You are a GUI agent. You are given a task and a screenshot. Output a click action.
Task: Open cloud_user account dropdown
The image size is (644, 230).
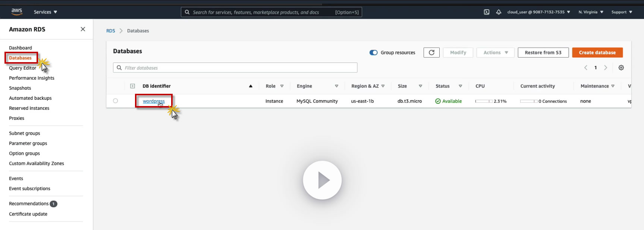pos(539,12)
